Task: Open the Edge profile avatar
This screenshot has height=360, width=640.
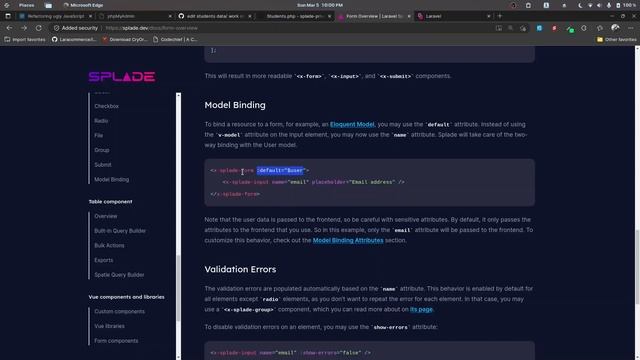Action: (x=615, y=28)
